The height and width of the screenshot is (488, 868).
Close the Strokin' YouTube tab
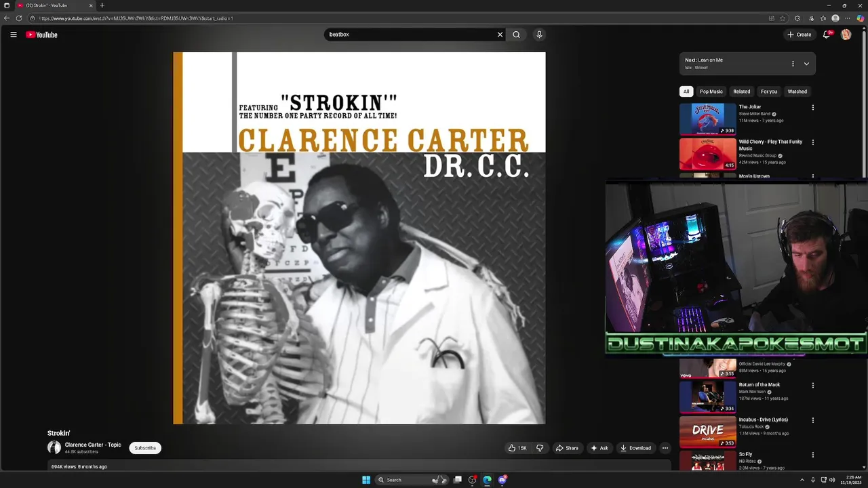point(91,5)
